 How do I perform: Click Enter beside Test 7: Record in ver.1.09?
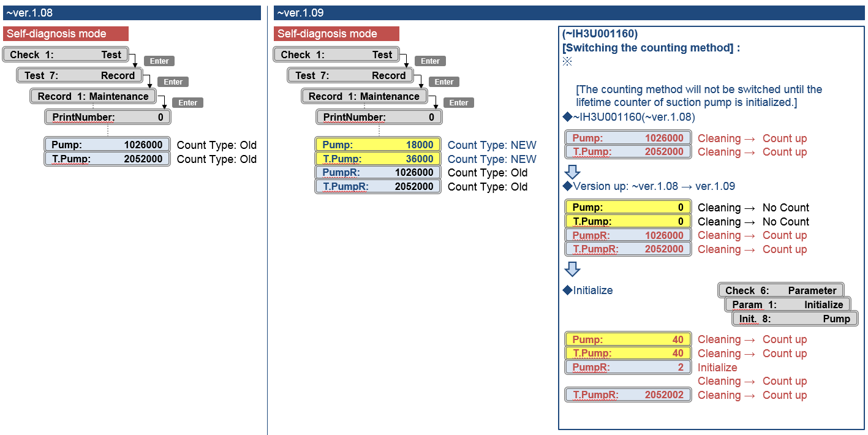[x=444, y=81]
